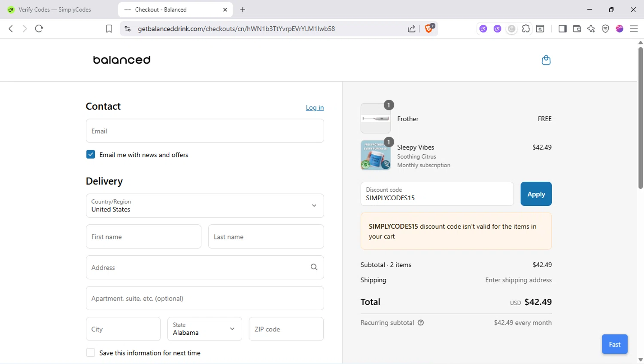
Task: Click the recurring subtotal help icon
Action: pyautogui.click(x=421, y=323)
